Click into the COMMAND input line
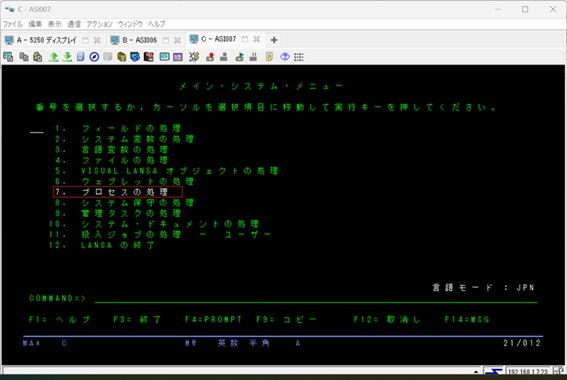This screenshot has width=567, height=380. pos(316,298)
